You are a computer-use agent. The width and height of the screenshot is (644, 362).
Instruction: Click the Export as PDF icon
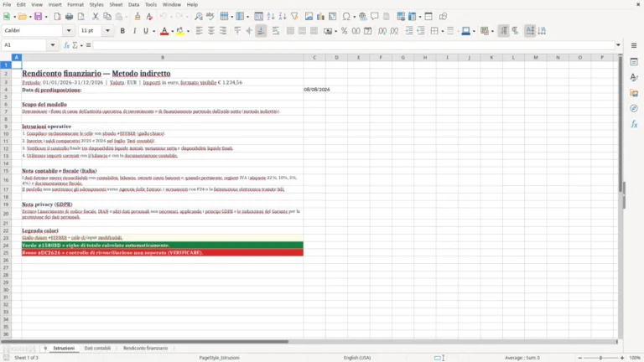click(x=57, y=17)
